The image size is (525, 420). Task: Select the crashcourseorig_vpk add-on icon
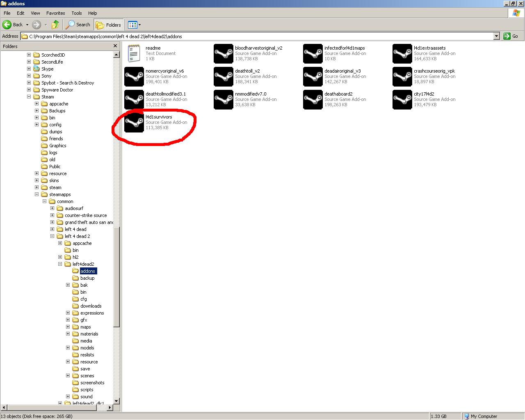[x=402, y=77]
